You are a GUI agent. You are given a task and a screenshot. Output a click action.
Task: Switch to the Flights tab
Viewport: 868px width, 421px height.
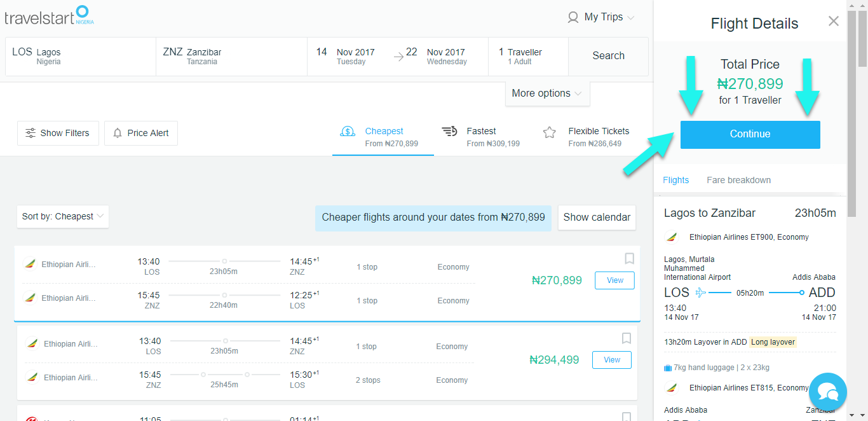[x=675, y=180]
